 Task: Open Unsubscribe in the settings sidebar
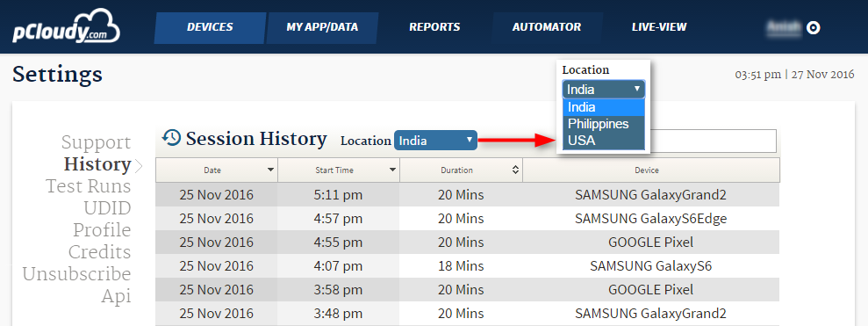pos(76,274)
